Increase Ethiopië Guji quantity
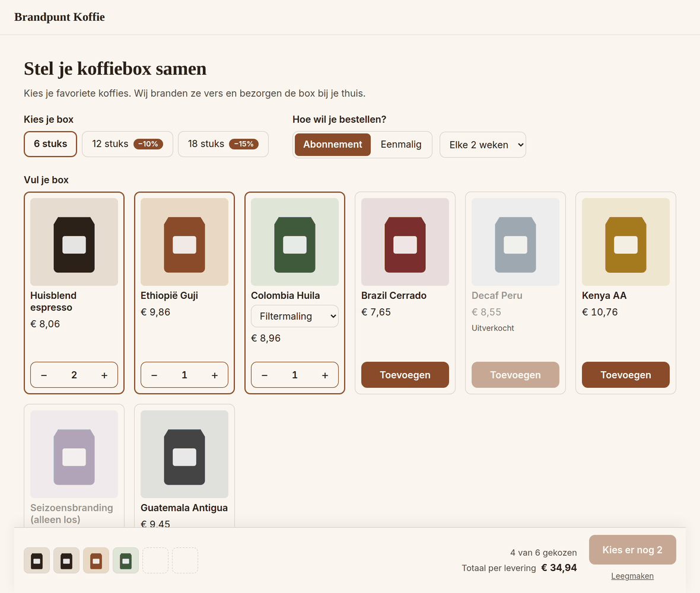 [215, 375]
